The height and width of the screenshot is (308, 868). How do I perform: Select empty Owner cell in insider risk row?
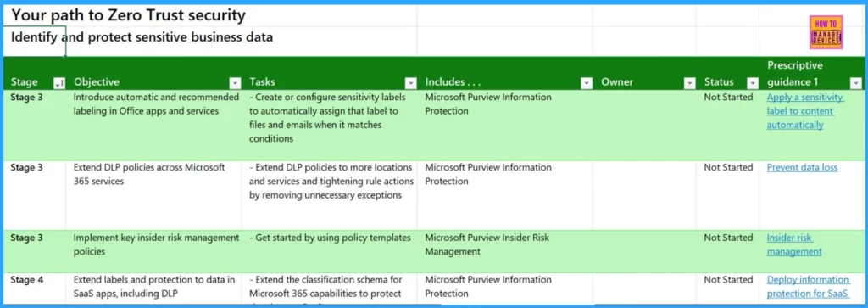pyautogui.click(x=644, y=251)
